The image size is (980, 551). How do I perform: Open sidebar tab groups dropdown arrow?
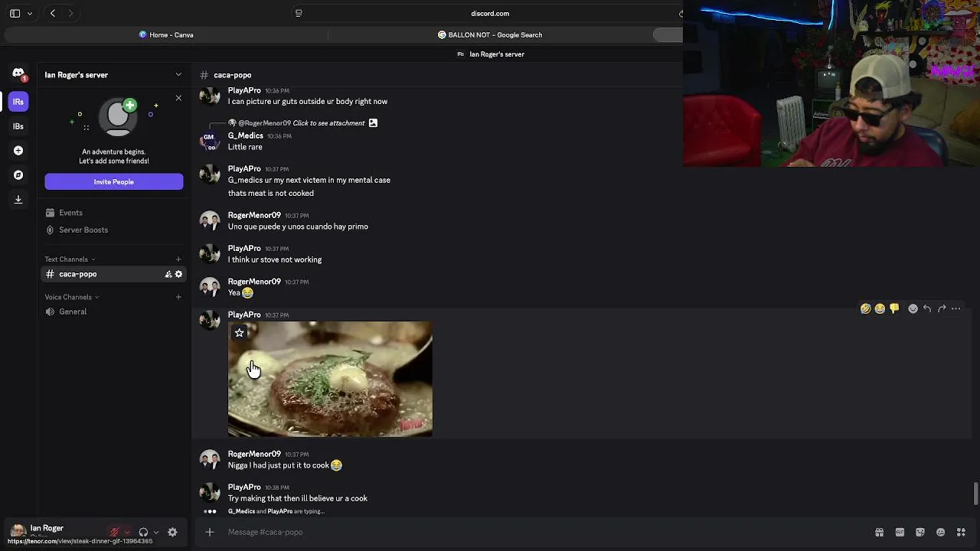tap(31, 13)
